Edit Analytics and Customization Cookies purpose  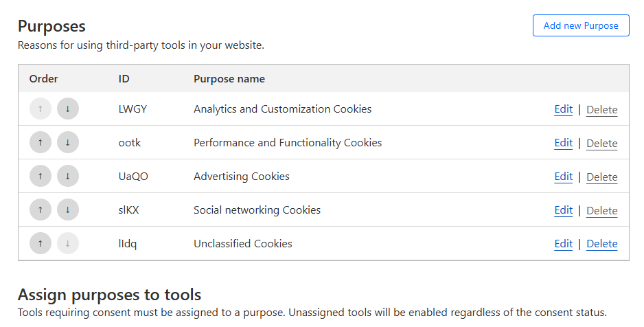click(563, 109)
